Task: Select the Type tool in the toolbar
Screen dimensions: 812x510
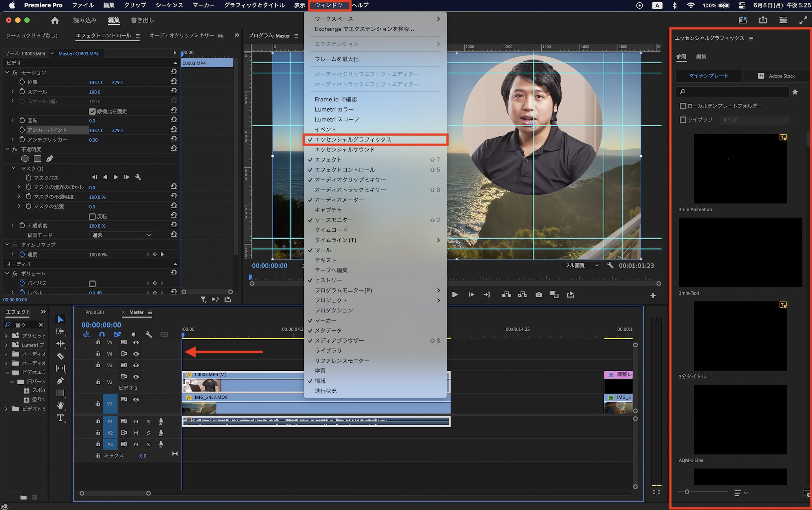Action: pyautogui.click(x=60, y=418)
